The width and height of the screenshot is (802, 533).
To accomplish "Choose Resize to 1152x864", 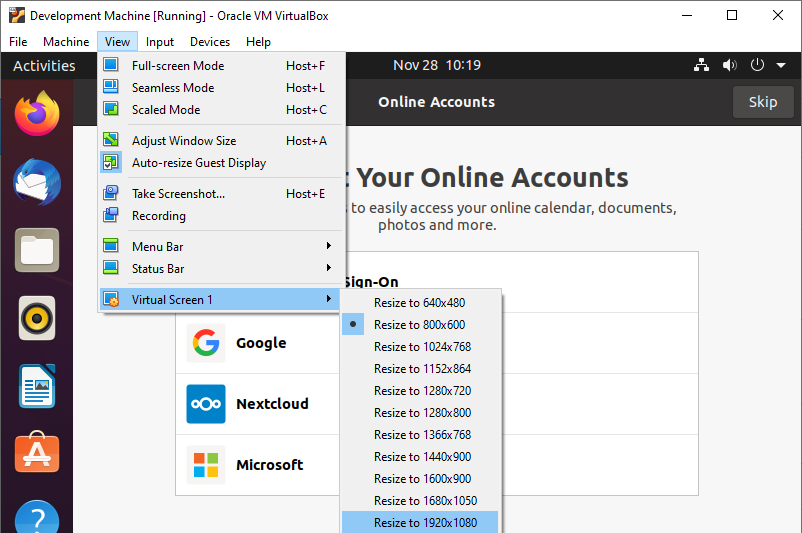I will tap(419, 368).
